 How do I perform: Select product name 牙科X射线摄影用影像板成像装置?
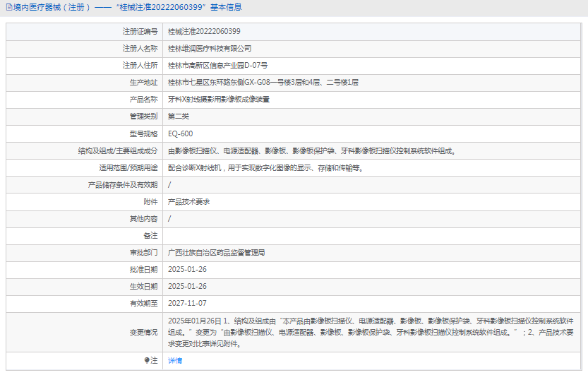(219, 100)
